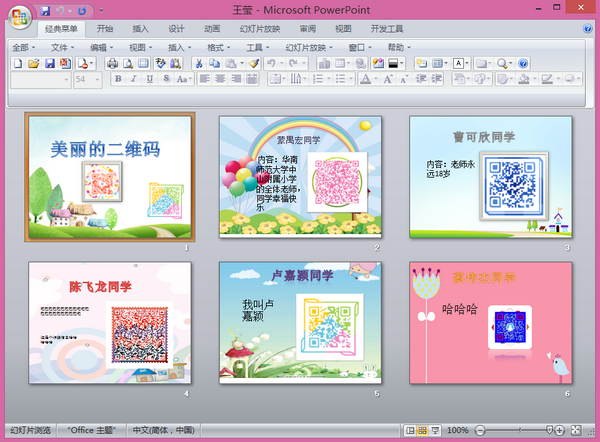
Task: Select the Format Painter brush
Action: pos(254,63)
